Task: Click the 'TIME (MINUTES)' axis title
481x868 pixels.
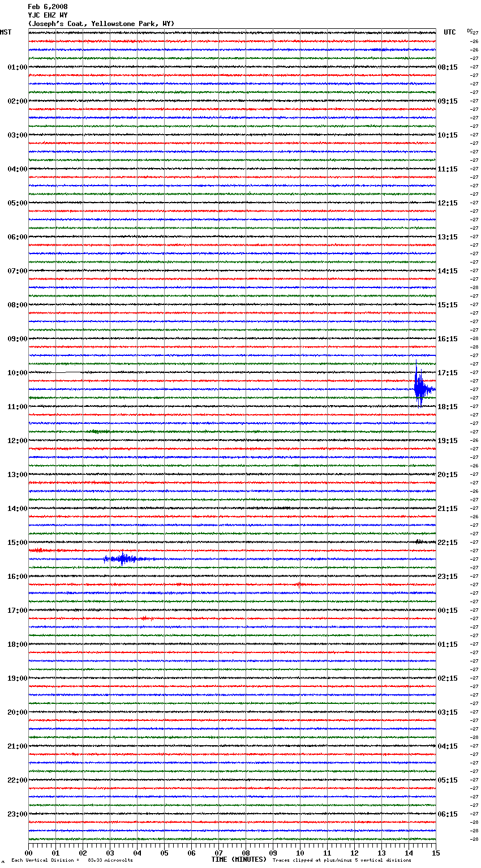Action: point(239,860)
